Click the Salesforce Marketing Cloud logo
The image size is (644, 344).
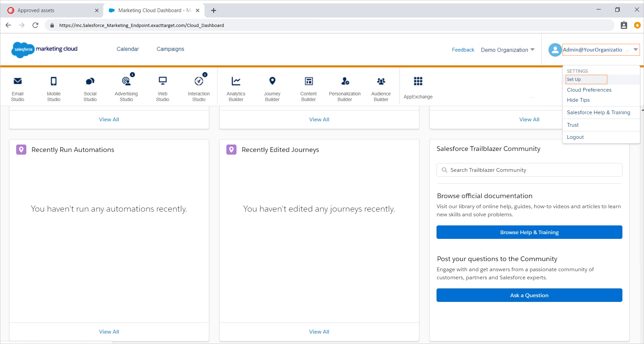click(45, 50)
